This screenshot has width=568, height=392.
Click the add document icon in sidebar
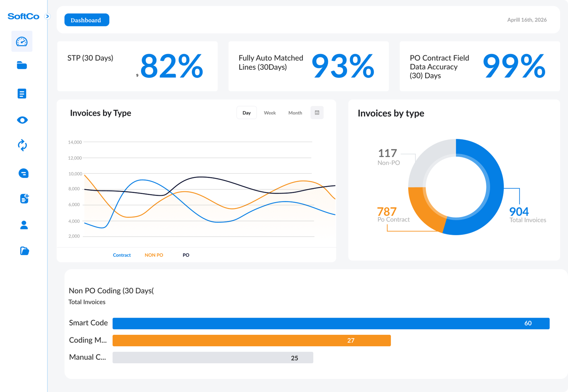24,199
